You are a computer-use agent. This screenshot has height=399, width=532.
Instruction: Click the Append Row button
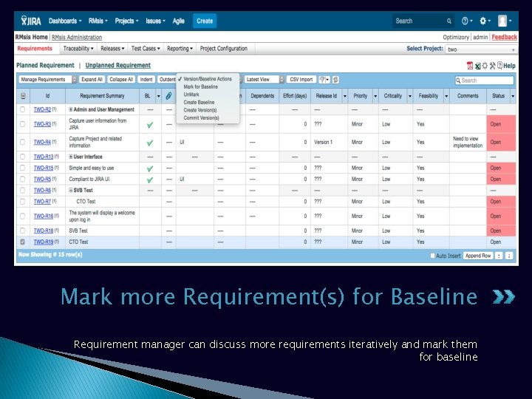[x=478, y=256]
